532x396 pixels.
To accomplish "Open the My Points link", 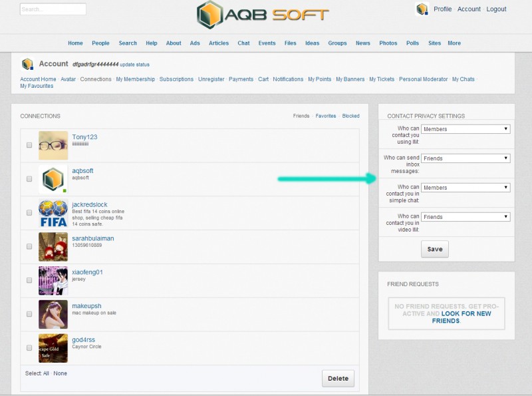I will click(320, 79).
